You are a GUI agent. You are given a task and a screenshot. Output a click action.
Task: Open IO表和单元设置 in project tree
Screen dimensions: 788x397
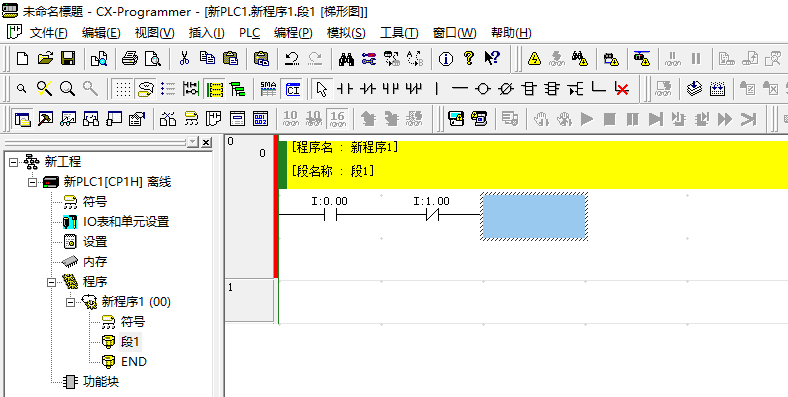pyautogui.click(x=126, y=222)
